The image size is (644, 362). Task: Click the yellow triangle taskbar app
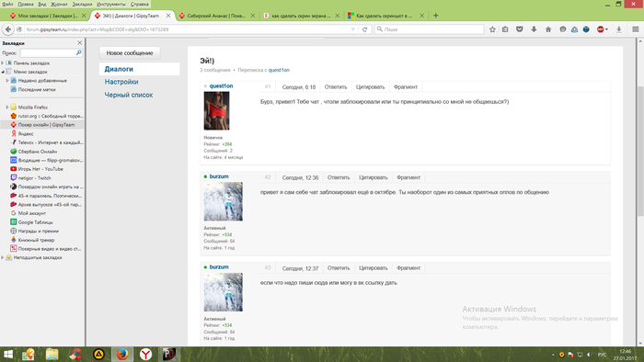98,355
